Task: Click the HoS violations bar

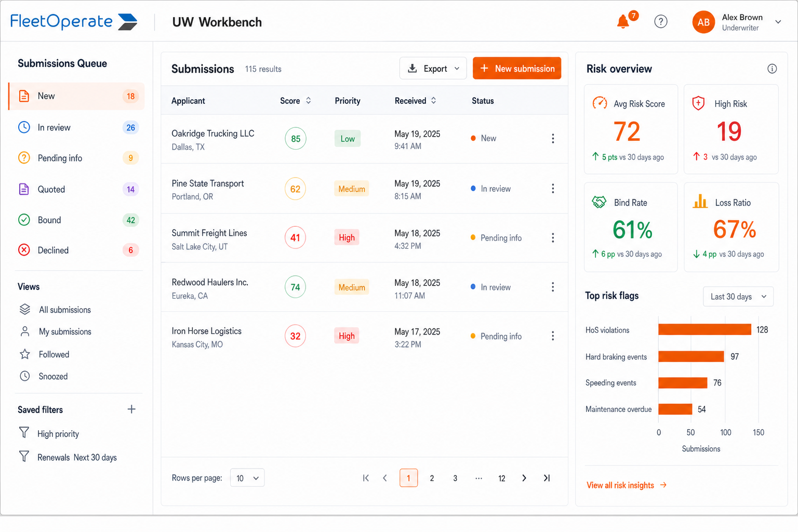Action: click(x=704, y=329)
